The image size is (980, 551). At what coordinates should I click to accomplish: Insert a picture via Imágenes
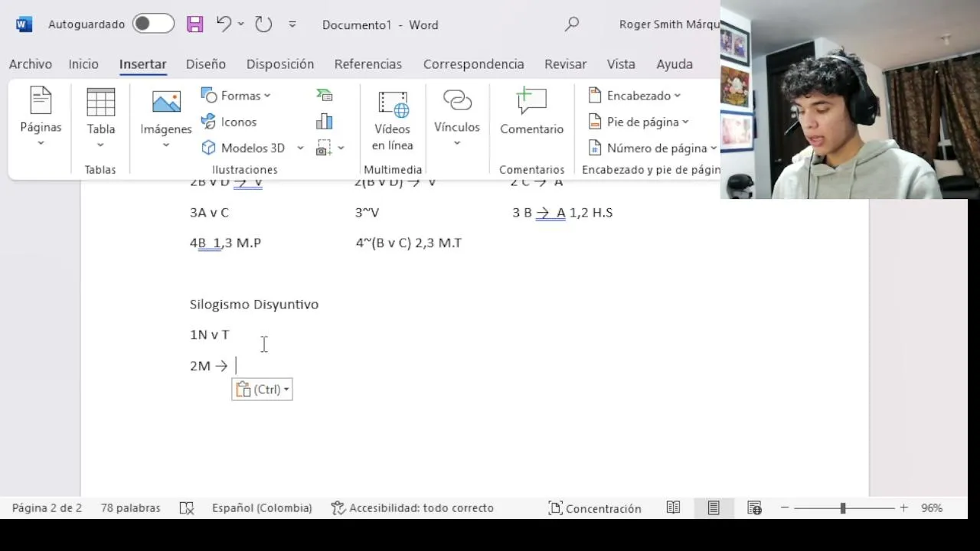[166, 119]
